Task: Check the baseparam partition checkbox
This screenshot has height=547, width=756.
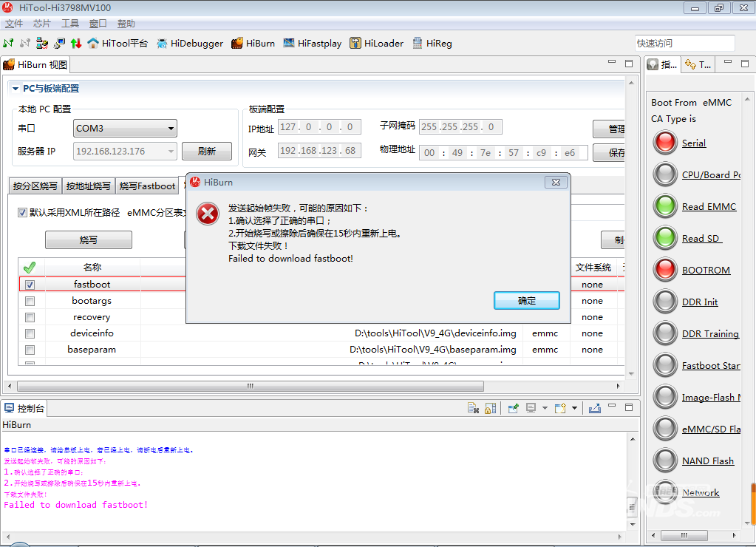Action: pos(30,350)
